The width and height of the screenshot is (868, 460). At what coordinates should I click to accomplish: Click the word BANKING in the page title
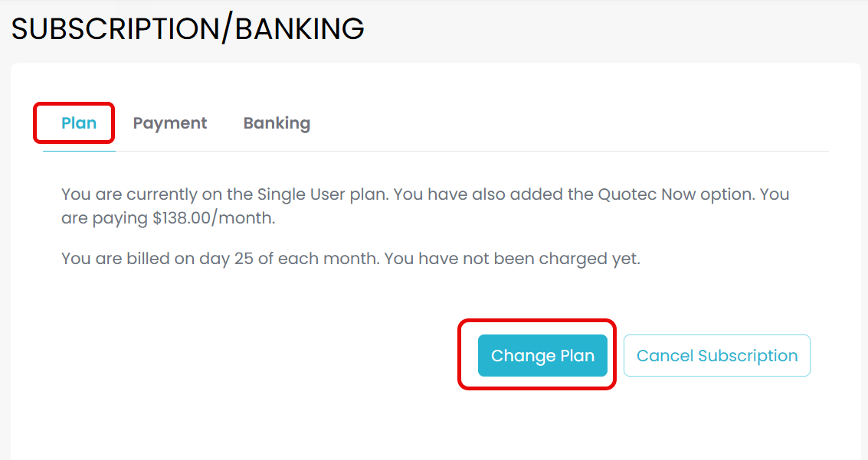(x=300, y=29)
